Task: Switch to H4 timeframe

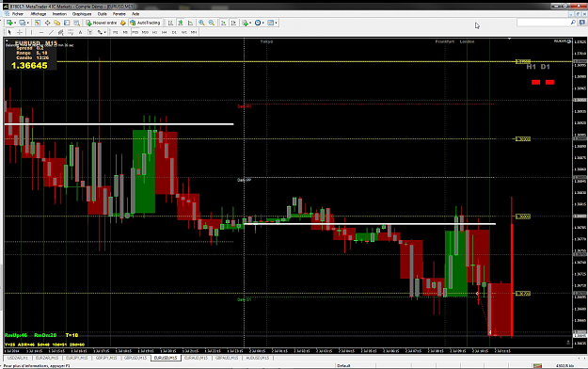Action: point(165,32)
